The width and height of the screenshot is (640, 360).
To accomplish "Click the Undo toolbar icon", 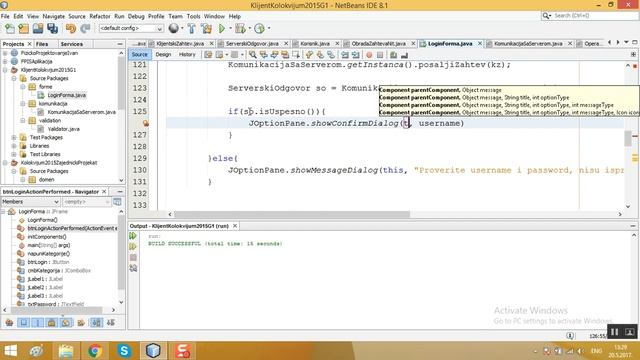I will coord(71,29).
